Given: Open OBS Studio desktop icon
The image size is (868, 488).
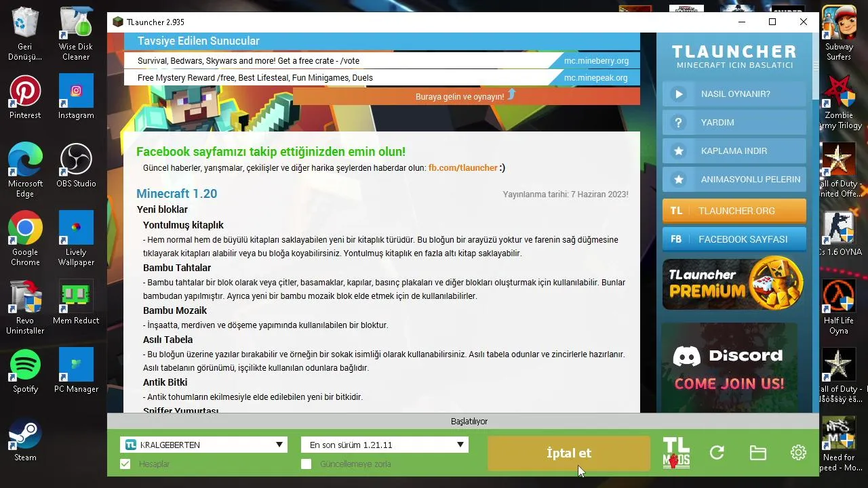Looking at the screenshot, I should (x=76, y=165).
